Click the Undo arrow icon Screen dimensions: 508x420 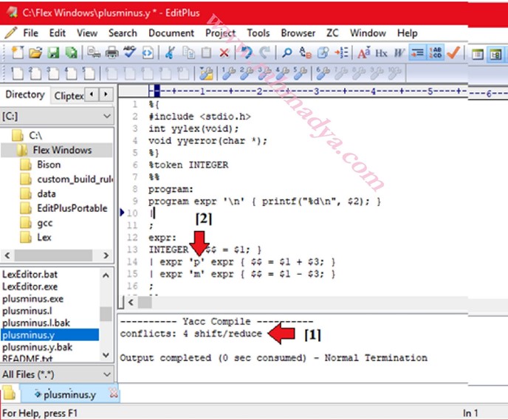(247, 53)
